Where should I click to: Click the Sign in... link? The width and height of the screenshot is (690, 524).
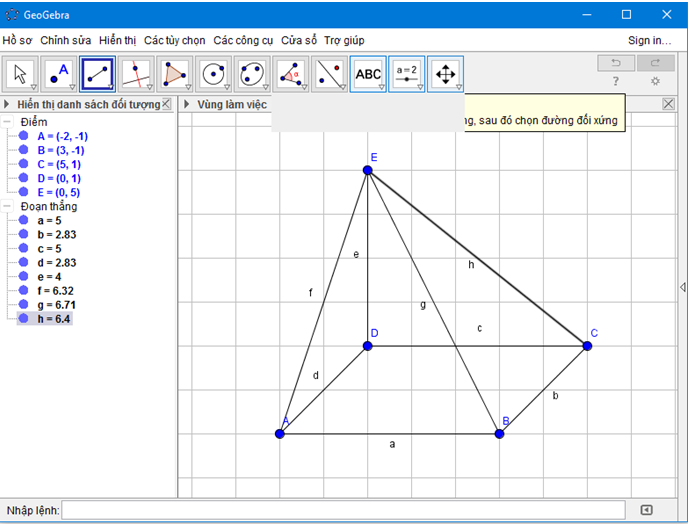(x=649, y=40)
